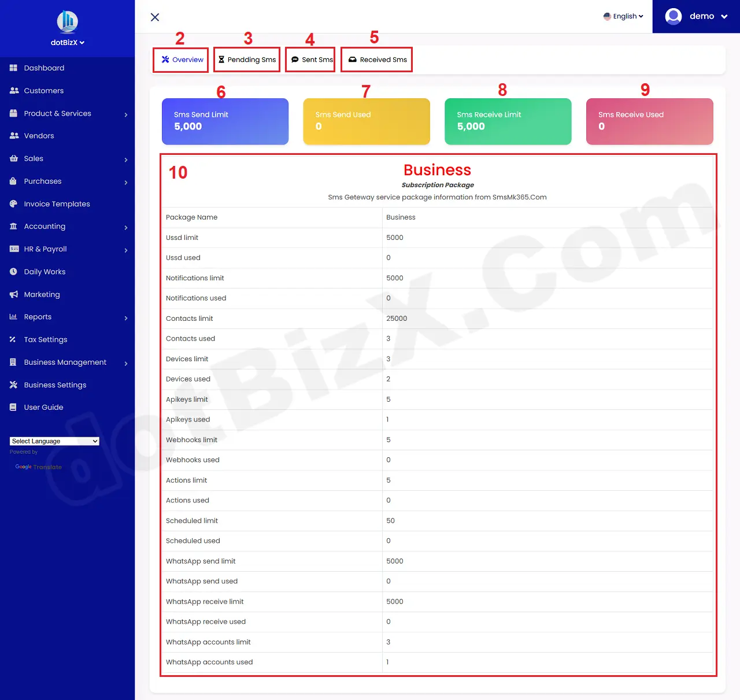The height and width of the screenshot is (700, 740).
Task: Open the Select Language dropdown
Action: pyautogui.click(x=54, y=440)
